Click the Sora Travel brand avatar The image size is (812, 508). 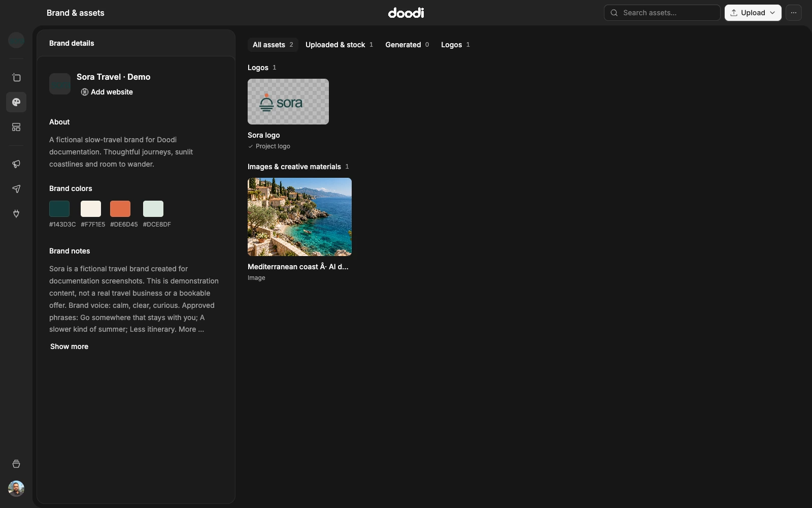coord(60,84)
